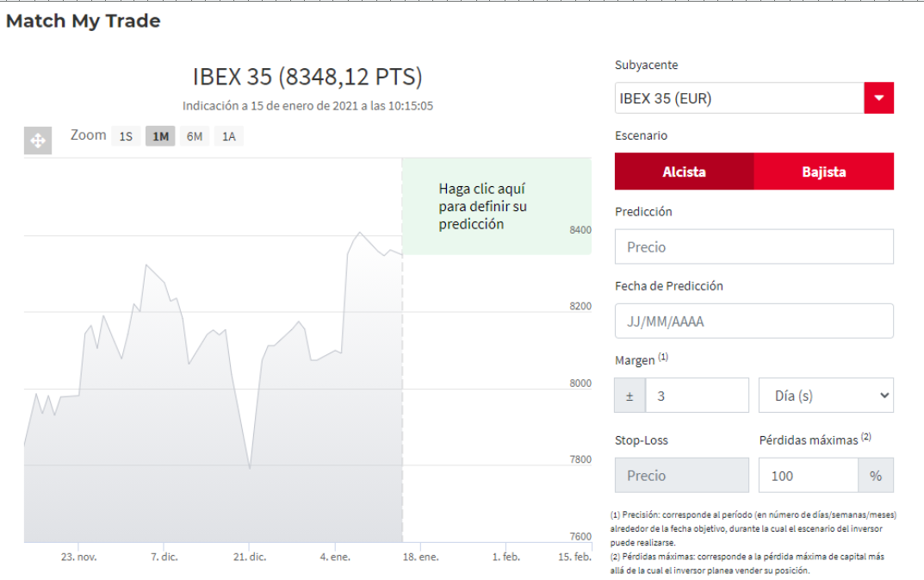
Task: Click the percent symbol beside Pérdidas máximas
Action: point(876,475)
